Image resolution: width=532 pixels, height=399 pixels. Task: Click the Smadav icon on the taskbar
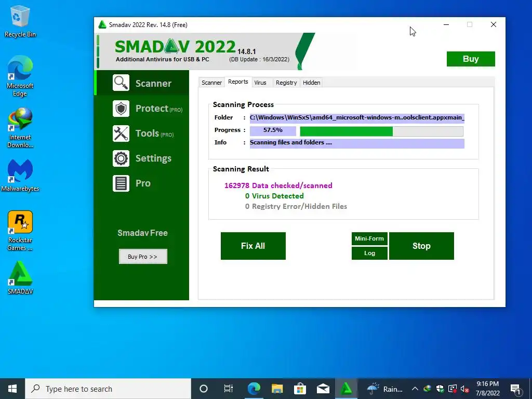pyautogui.click(x=346, y=389)
